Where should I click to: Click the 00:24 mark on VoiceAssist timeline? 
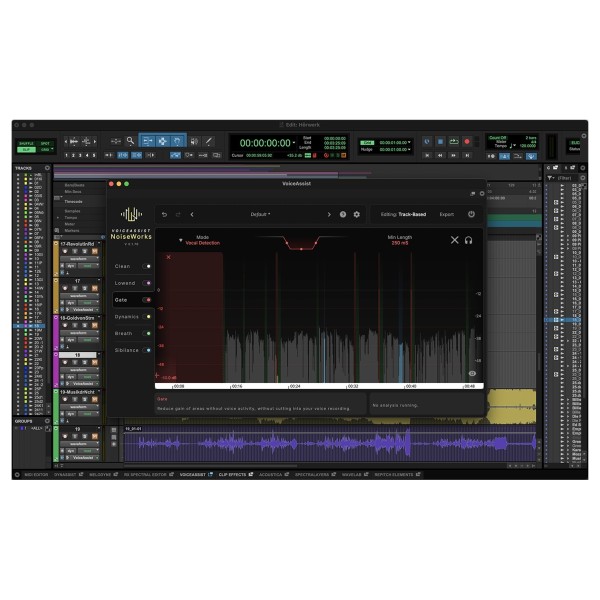(x=294, y=386)
